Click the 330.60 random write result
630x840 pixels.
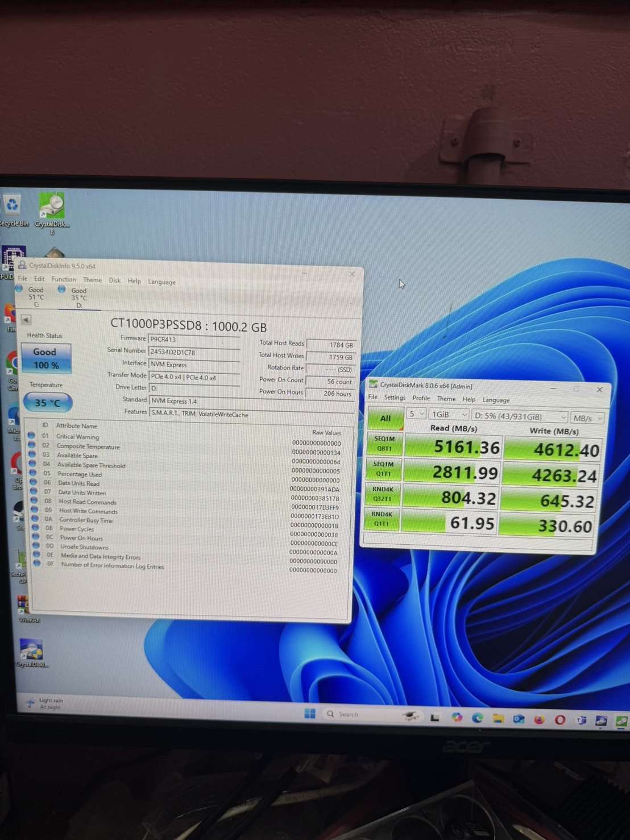(x=547, y=526)
